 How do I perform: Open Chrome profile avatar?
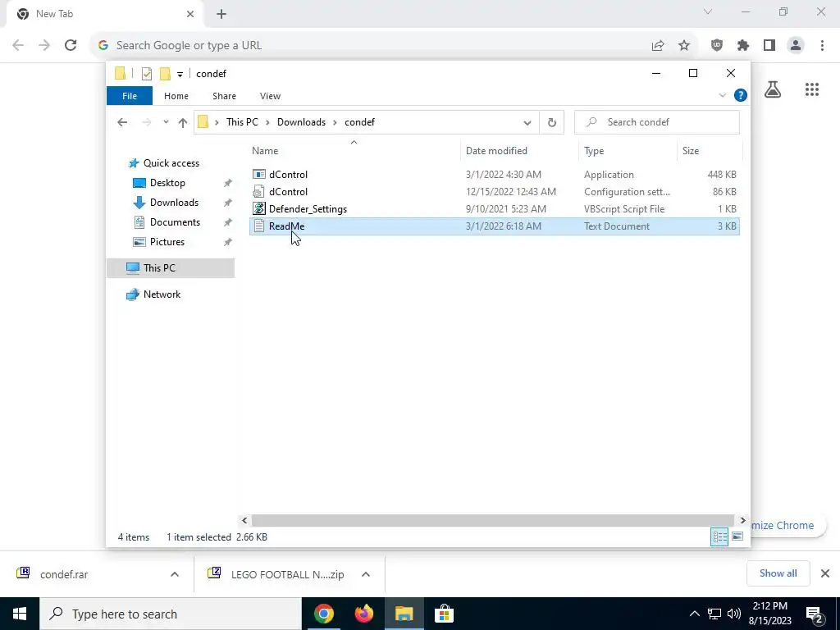tap(796, 46)
